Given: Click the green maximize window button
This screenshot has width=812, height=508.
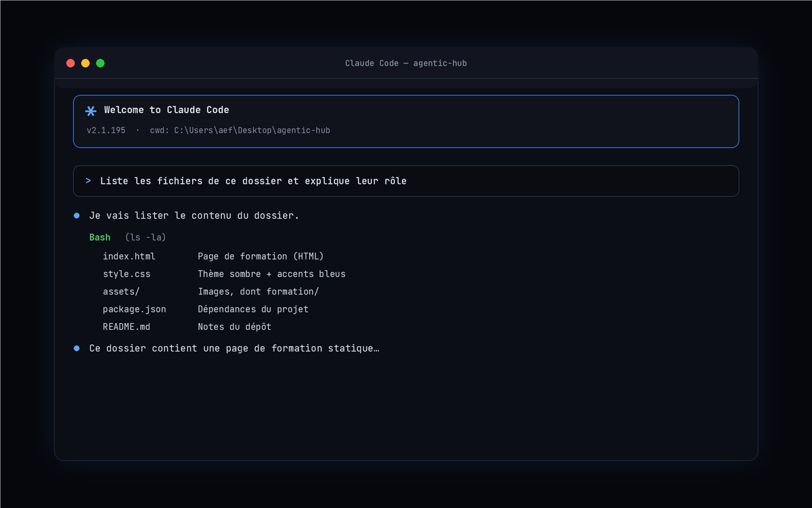Looking at the screenshot, I should [100, 63].
